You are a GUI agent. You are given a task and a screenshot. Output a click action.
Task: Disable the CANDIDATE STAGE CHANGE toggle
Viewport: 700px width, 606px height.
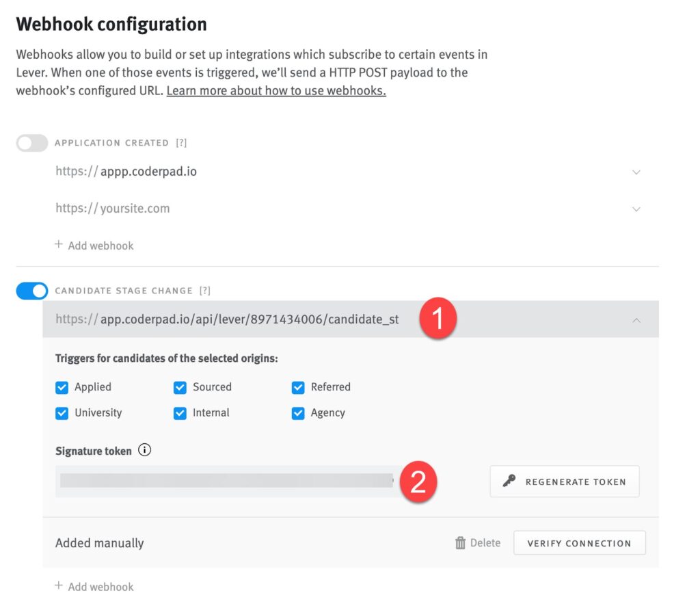tap(31, 290)
